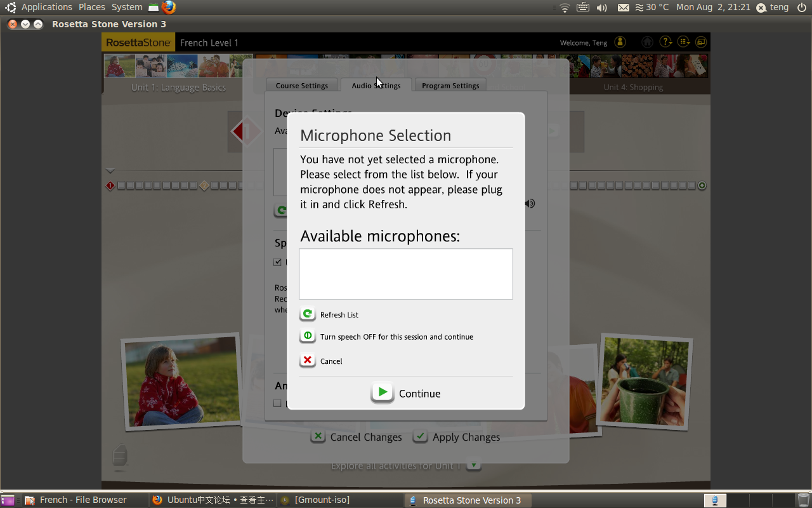Screen dimensions: 812x508
Task: Open the Applications menu
Action: (46, 7)
